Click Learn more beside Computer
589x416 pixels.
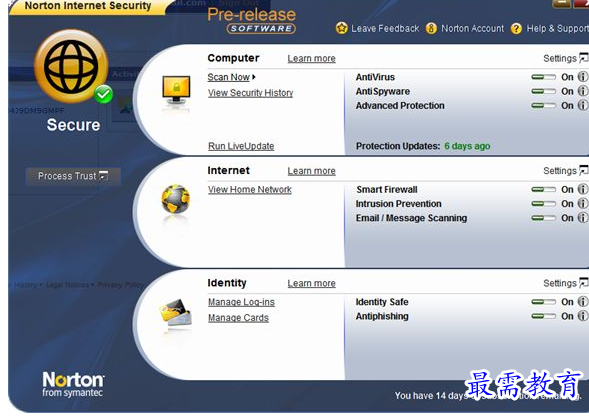click(x=311, y=59)
